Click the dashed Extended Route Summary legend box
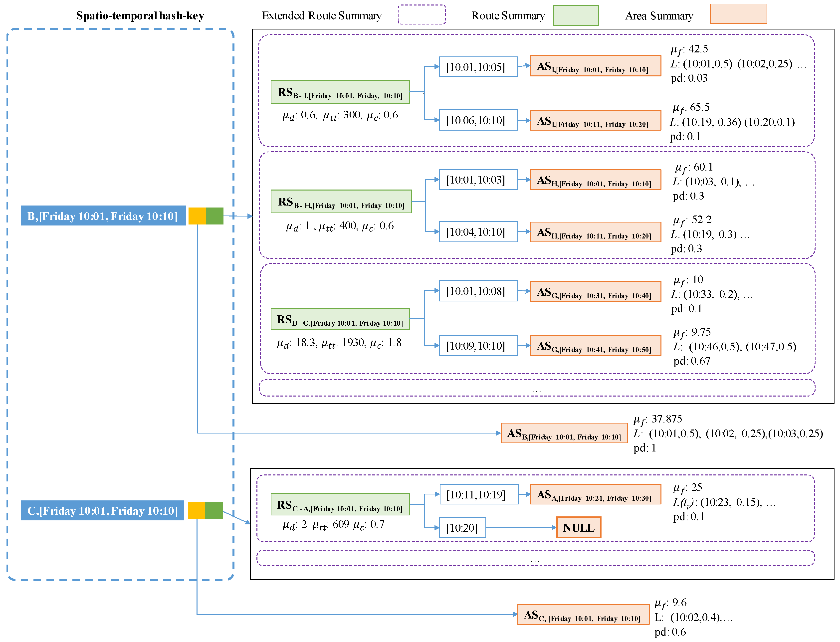This screenshot has width=840, height=642. click(421, 15)
